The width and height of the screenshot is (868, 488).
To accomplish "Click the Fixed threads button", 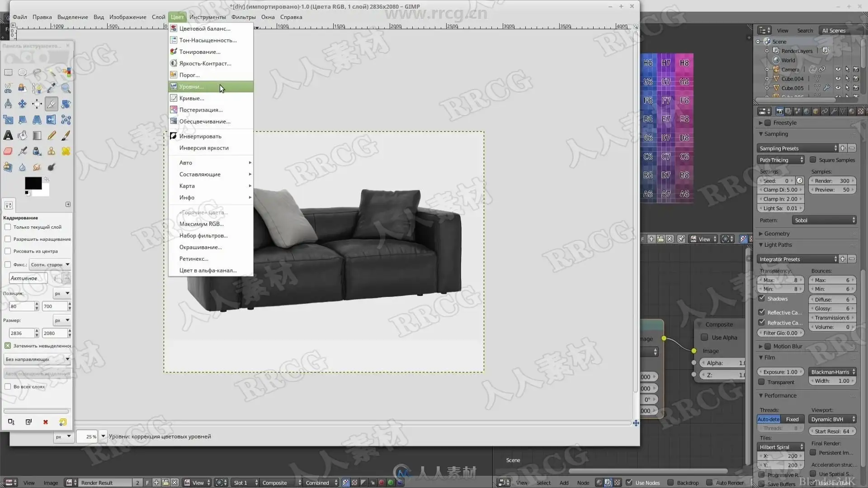I will (792, 419).
